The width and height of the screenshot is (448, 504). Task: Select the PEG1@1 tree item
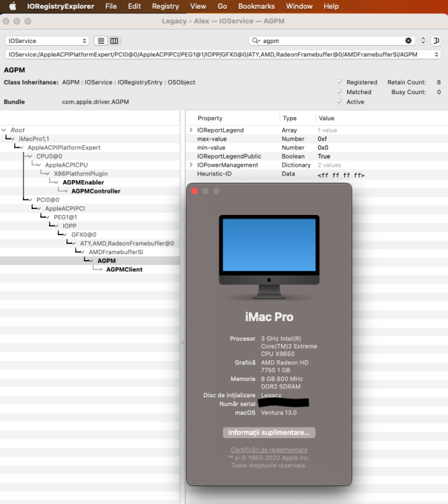point(65,217)
